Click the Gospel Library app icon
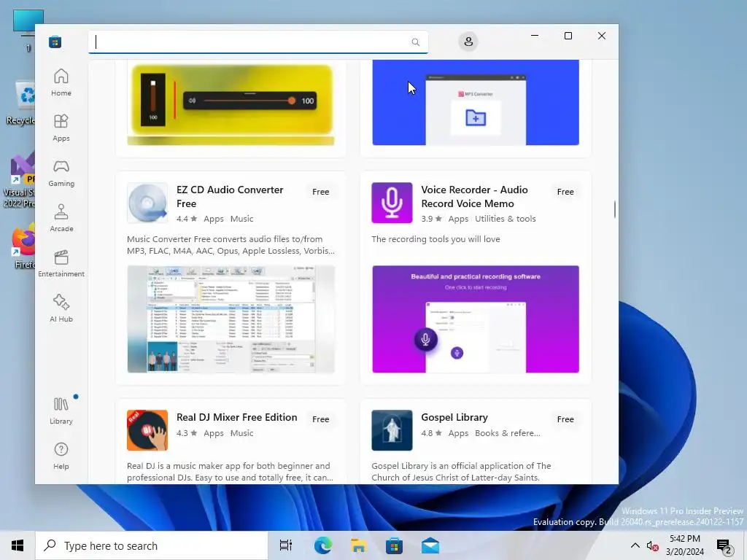747x560 pixels. coord(392,430)
